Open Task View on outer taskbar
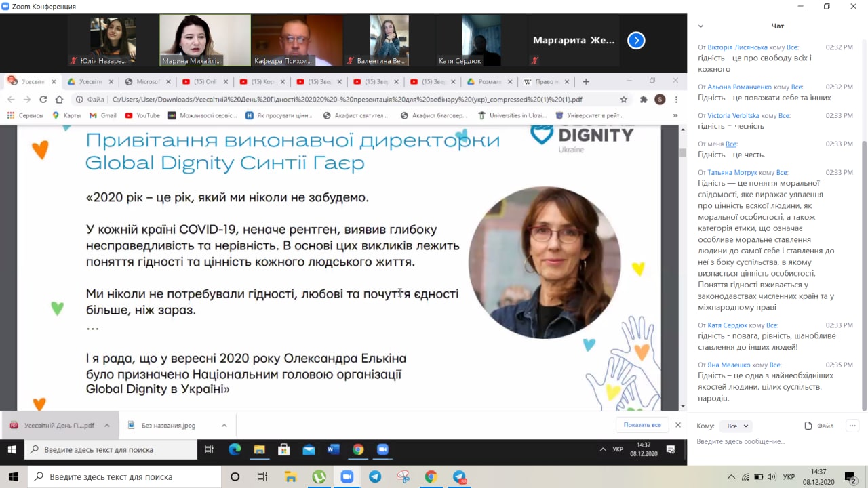Viewport: 868px width, 488px height. 262,476
